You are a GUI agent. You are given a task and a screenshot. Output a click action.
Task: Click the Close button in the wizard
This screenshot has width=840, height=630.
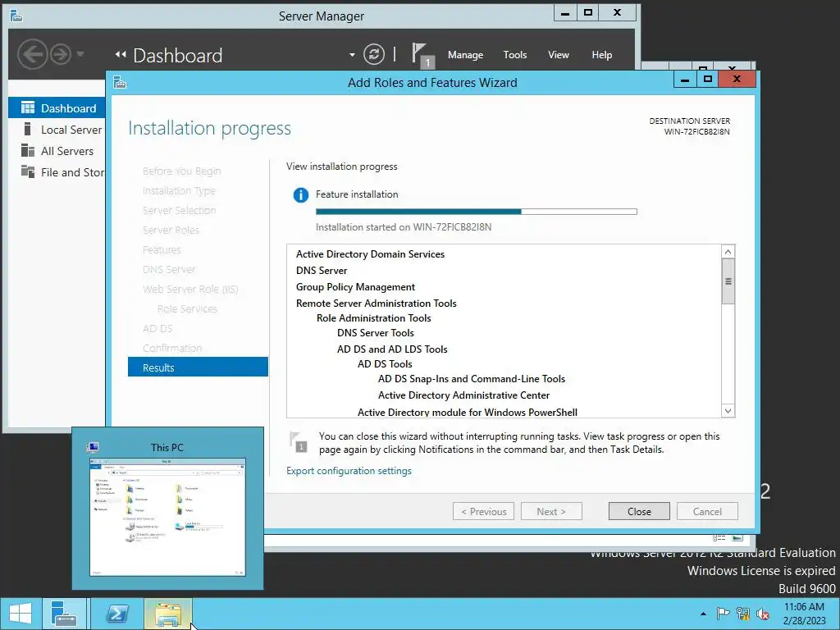point(639,512)
